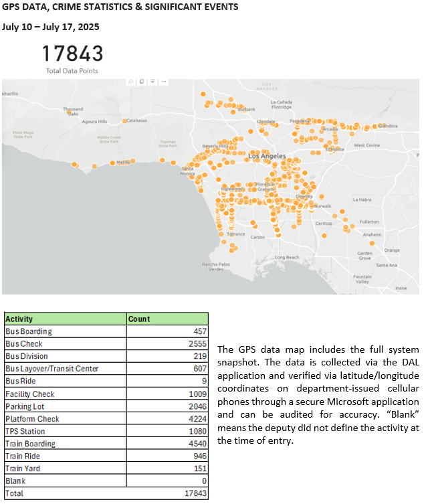Open more options for the map
Image resolution: width=430 pixels, height=504 pixels.
coord(163,81)
